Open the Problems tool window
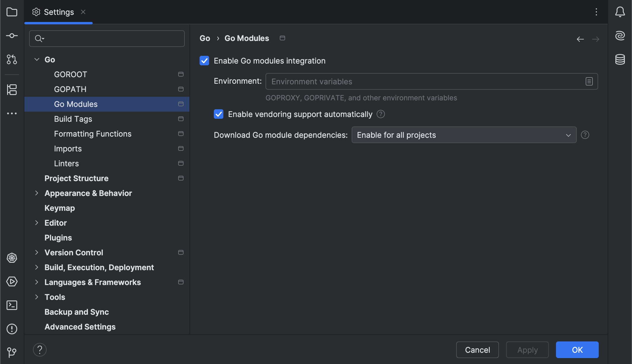632x364 pixels. (x=12, y=329)
